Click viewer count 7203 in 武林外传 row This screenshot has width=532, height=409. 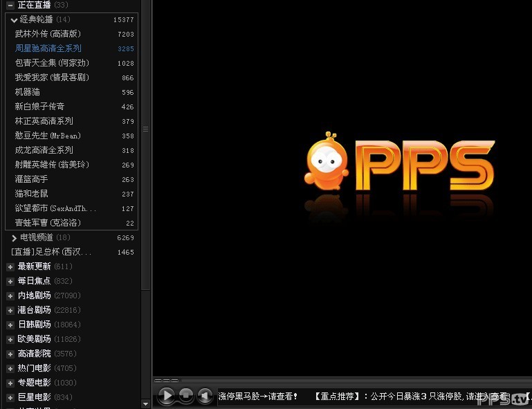126,35
